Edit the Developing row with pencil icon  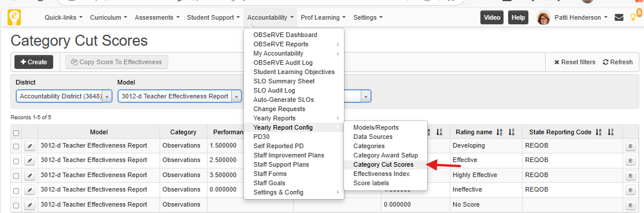[29, 146]
